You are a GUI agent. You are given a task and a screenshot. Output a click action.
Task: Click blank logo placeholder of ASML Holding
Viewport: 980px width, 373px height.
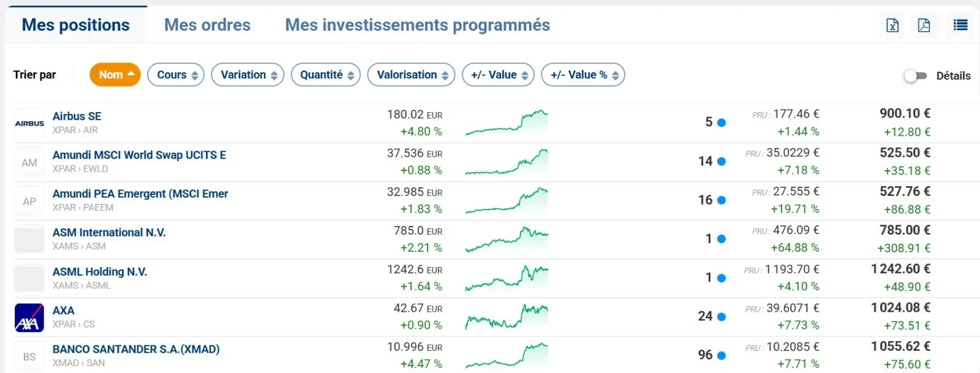[29, 278]
